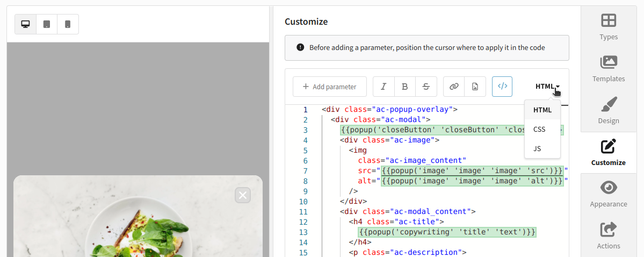The image size is (644, 257).
Task: Insert an image file icon
Action: 475,87
